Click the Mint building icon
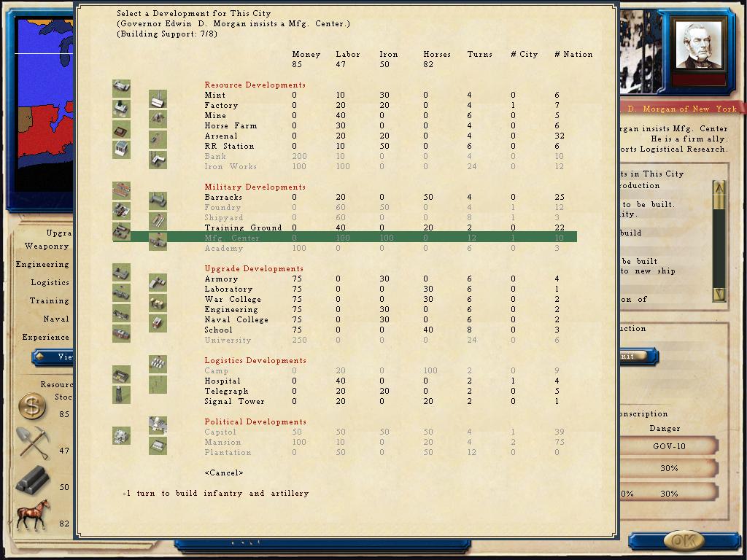Image resolution: width=747 pixels, height=560 pixels. pyautogui.click(x=122, y=88)
